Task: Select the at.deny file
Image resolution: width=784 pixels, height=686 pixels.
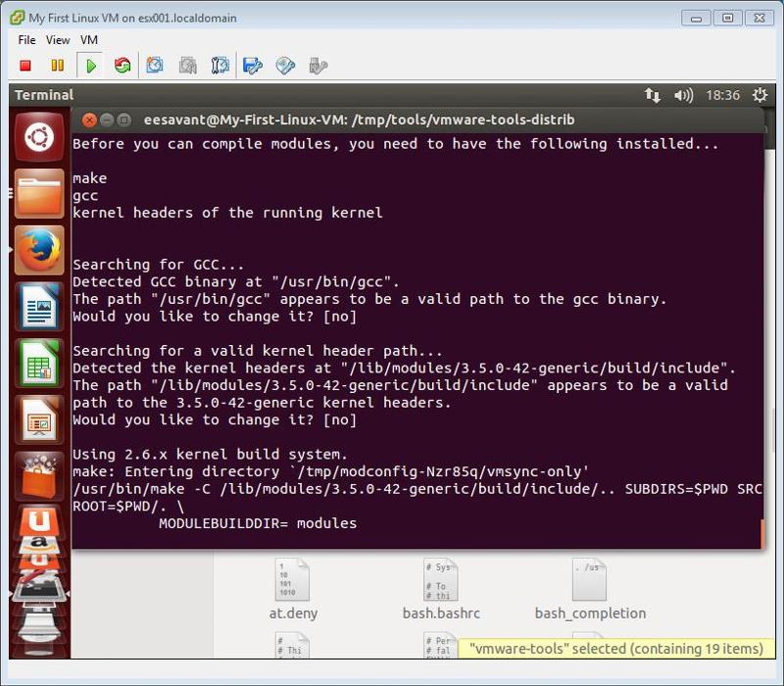Action: (293, 589)
